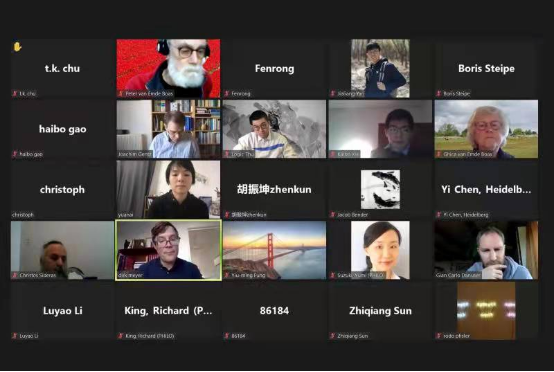The image size is (554, 372).
Task: Click the neon lights profile picture tile
Action: pyautogui.click(x=487, y=311)
